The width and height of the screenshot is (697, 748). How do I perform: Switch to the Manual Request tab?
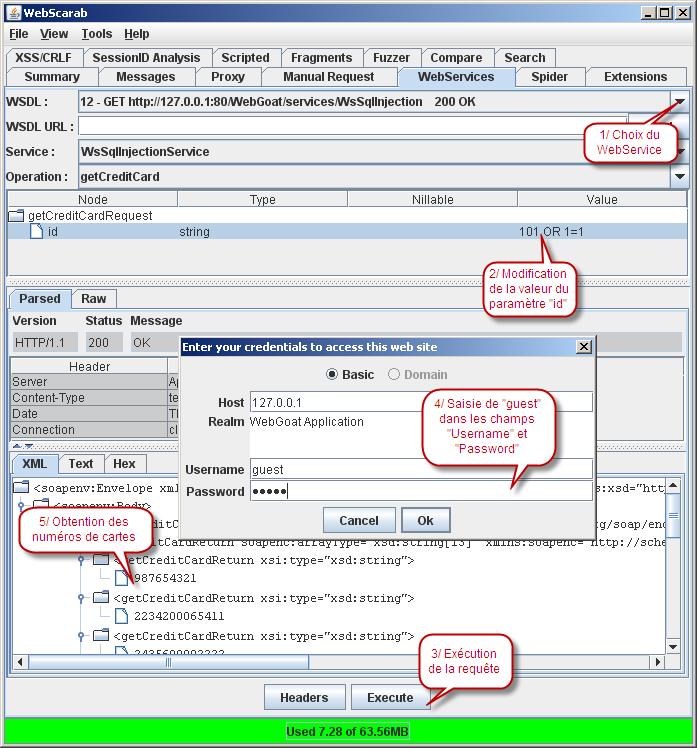tap(328, 77)
